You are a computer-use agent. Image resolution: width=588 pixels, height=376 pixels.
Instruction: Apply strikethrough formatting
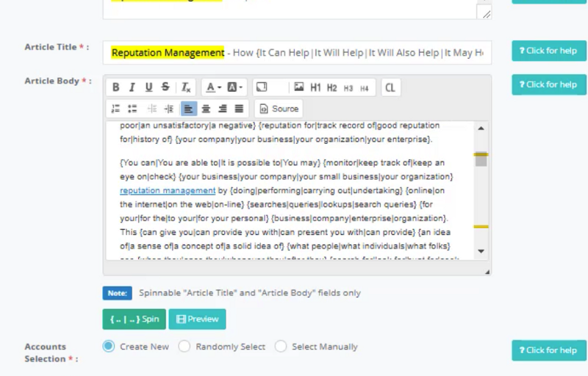coord(165,87)
